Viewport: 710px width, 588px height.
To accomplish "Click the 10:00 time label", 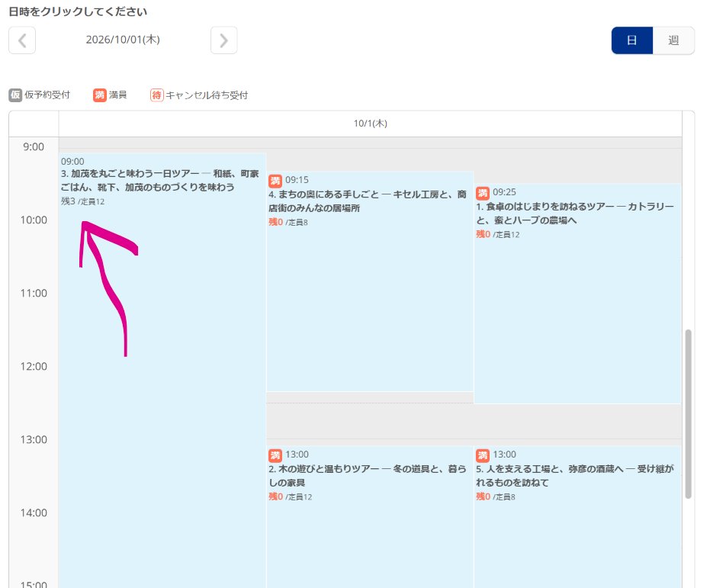I will coord(34,220).
